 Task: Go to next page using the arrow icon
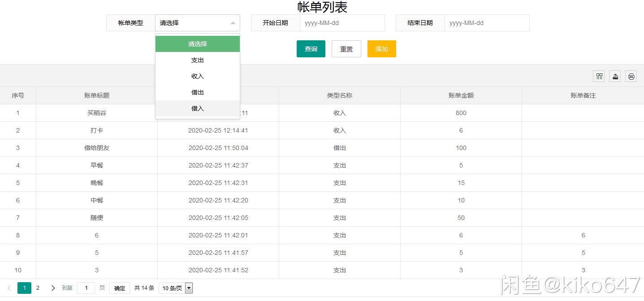(52, 288)
